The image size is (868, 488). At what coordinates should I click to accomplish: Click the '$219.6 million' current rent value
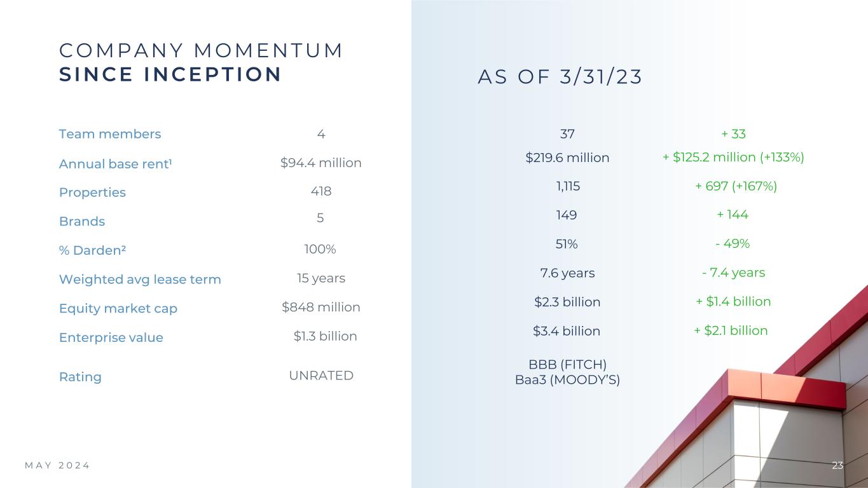tap(567, 158)
